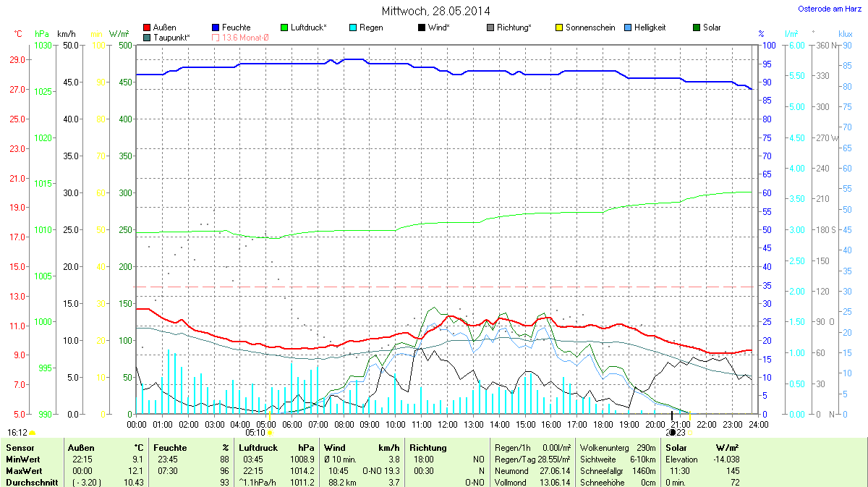This screenshot has width=868, height=487.
Task: Click the black Wind legend square
Action: pyautogui.click(x=422, y=27)
